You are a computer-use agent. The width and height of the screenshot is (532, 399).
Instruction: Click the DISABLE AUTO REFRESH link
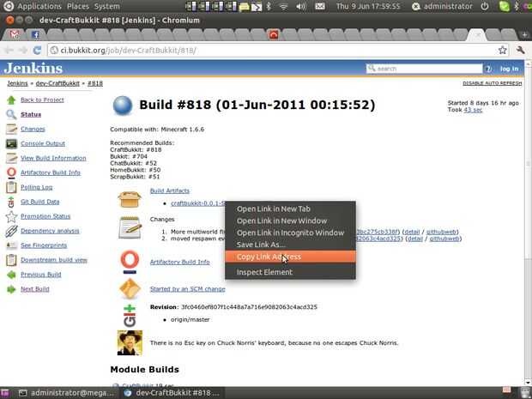click(492, 83)
